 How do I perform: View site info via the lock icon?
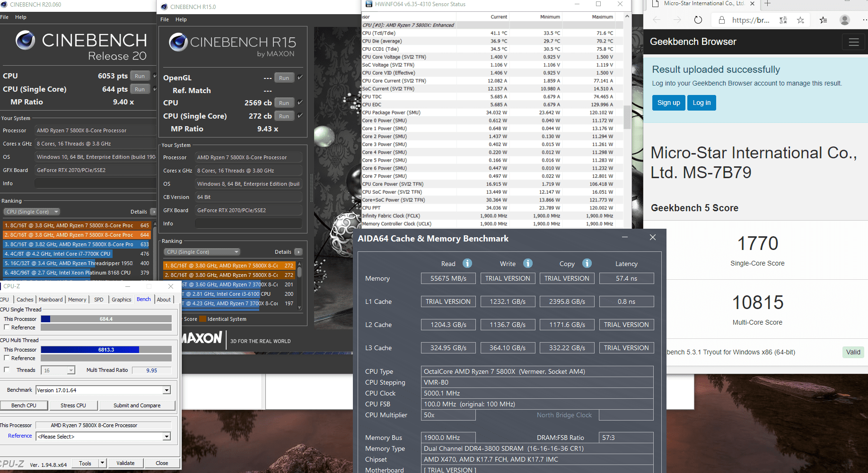pos(721,20)
